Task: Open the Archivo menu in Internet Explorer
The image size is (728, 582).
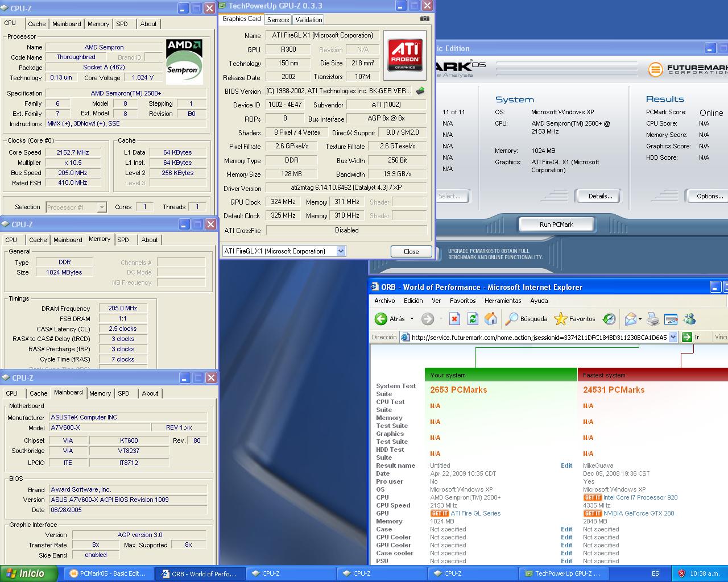Action: point(384,301)
